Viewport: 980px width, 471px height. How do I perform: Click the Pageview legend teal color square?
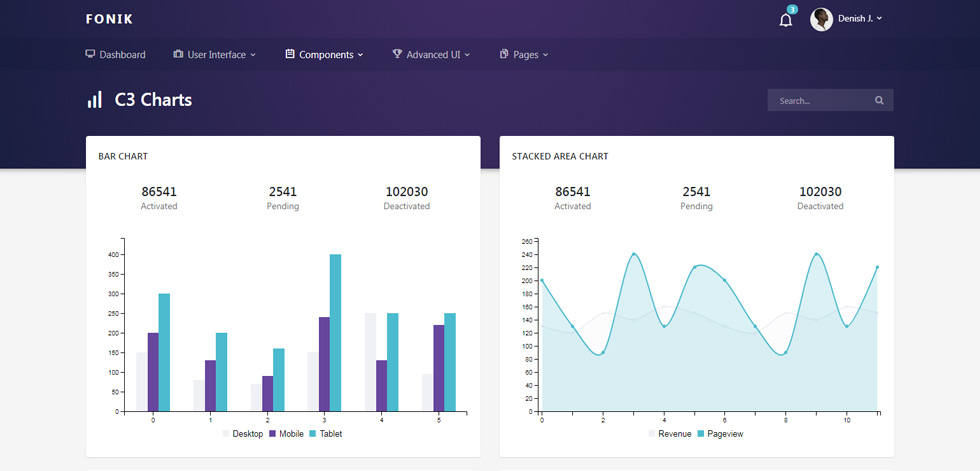pyautogui.click(x=701, y=434)
